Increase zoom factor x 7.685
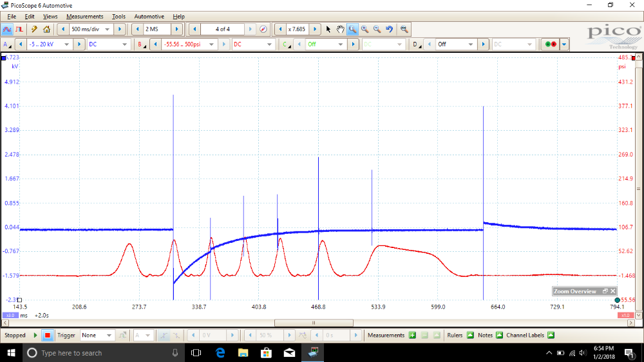Screen dimensions: 644x362 315,29
